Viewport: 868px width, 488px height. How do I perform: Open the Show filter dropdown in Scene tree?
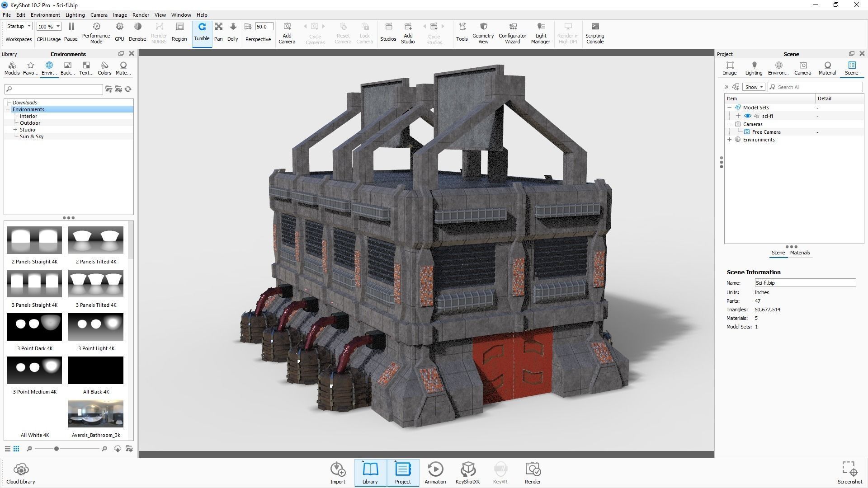point(753,87)
